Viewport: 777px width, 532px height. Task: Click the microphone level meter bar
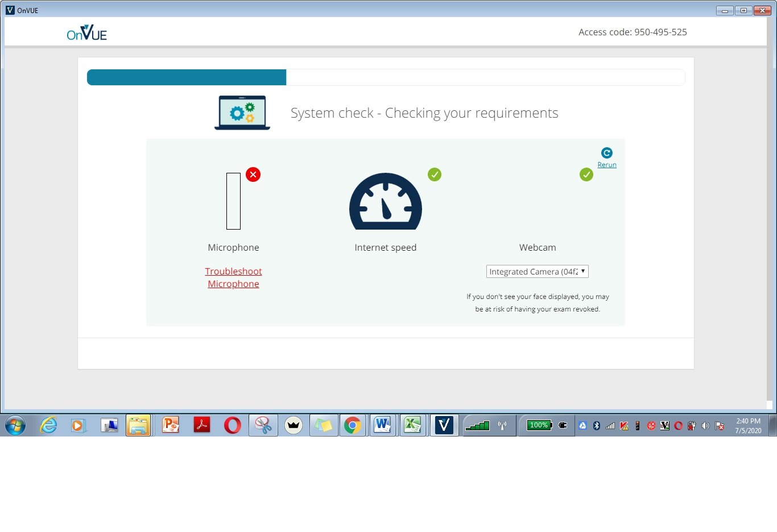[x=233, y=201]
